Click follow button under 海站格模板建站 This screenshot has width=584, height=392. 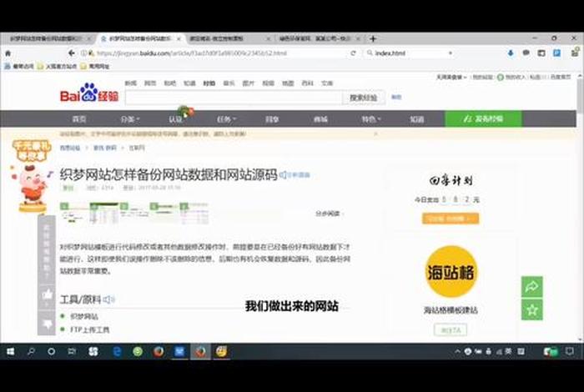click(451, 329)
